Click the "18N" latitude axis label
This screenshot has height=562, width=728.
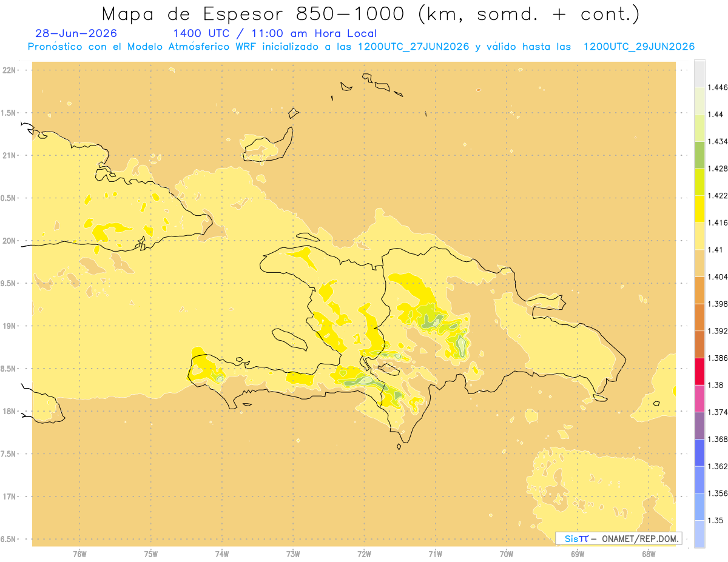coord(10,411)
